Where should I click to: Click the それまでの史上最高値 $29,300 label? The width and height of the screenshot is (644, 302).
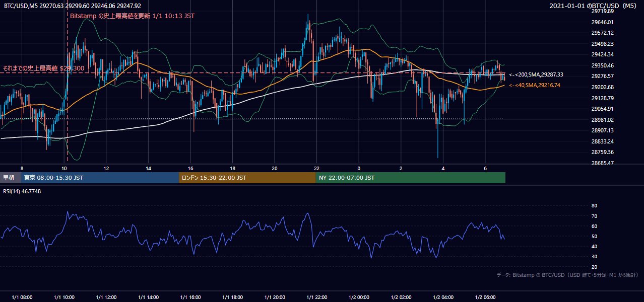[x=43, y=68]
